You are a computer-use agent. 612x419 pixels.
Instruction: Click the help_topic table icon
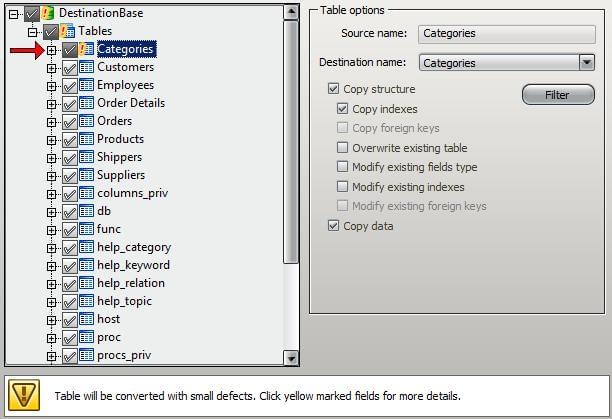pos(86,301)
